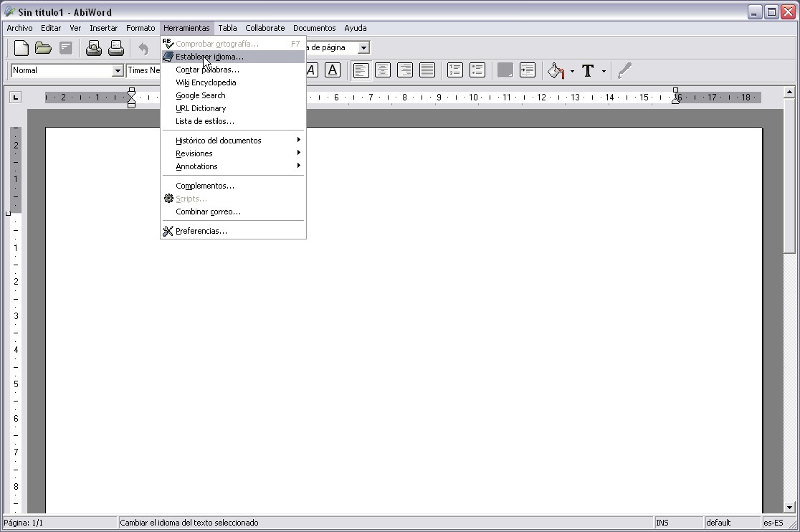Click the increase indent icon
This screenshot has height=532, width=800.
[527, 70]
